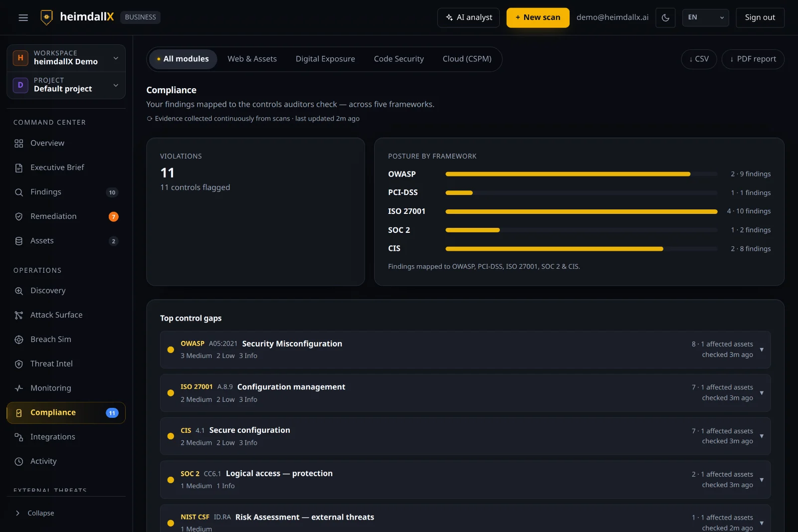Open Integrations icon in sidebar
The image size is (798, 532).
[19, 437]
